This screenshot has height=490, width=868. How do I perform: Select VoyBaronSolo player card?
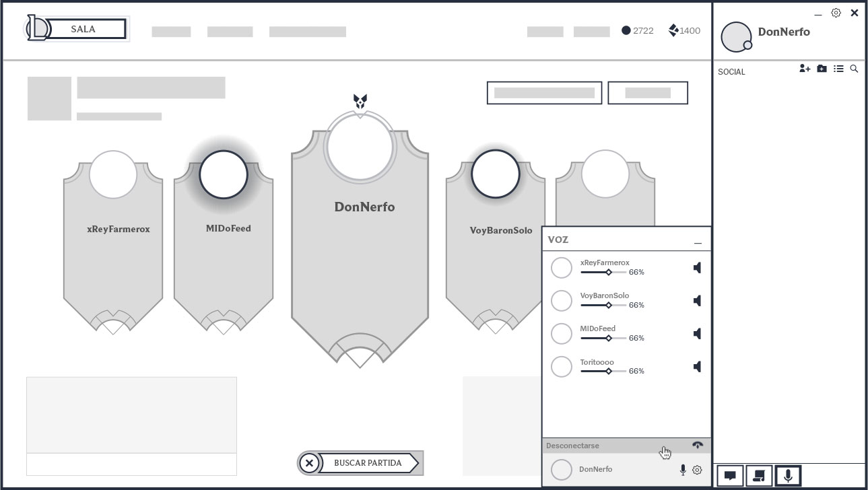click(x=496, y=242)
